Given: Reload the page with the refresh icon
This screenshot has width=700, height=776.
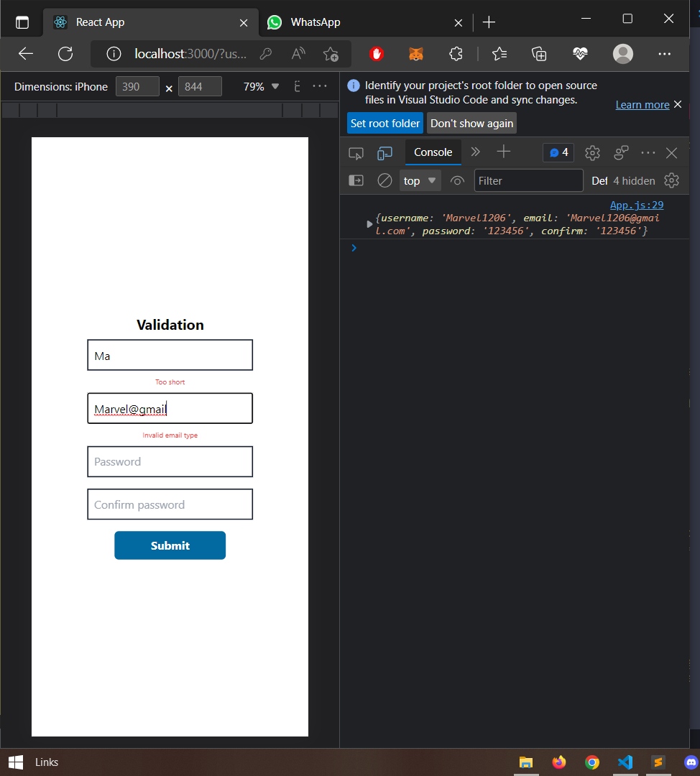Looking at the screenshot, I should click(x=65, y=53).
